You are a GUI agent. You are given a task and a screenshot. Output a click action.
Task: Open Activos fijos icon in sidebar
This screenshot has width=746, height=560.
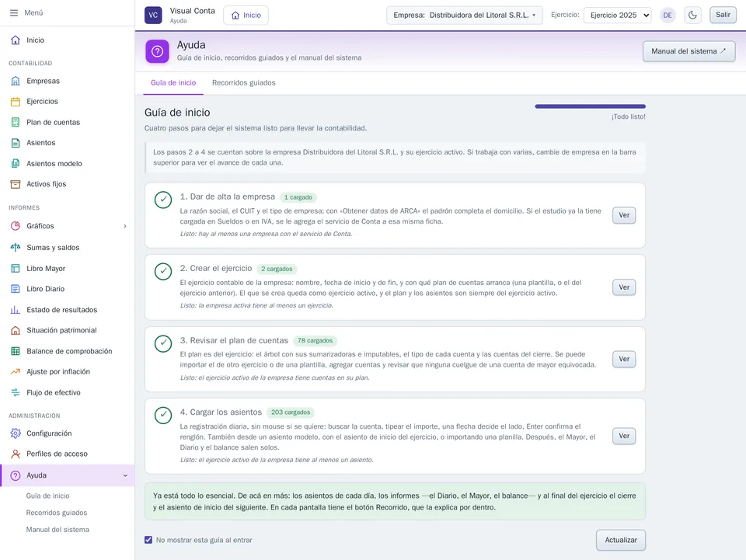point(16,184)
